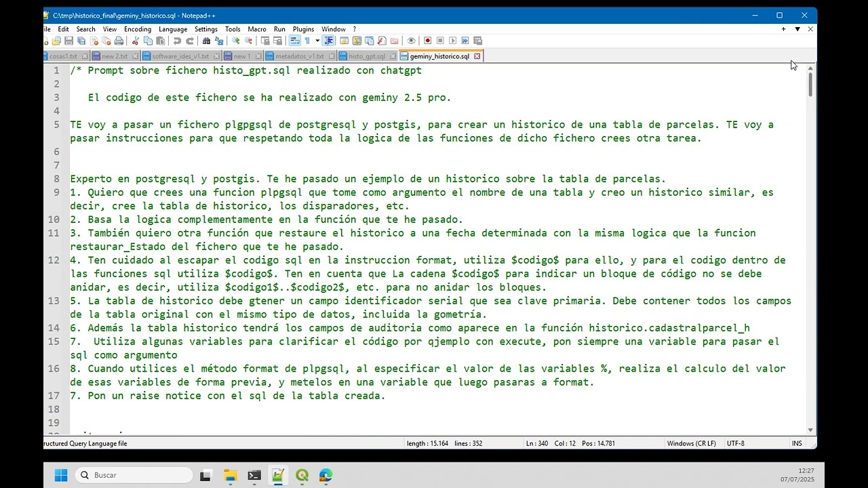The height and width of the screenshot is (488, 868).
Task: Click the Zoom Out magnifier icon
Action: click(248, 41)
